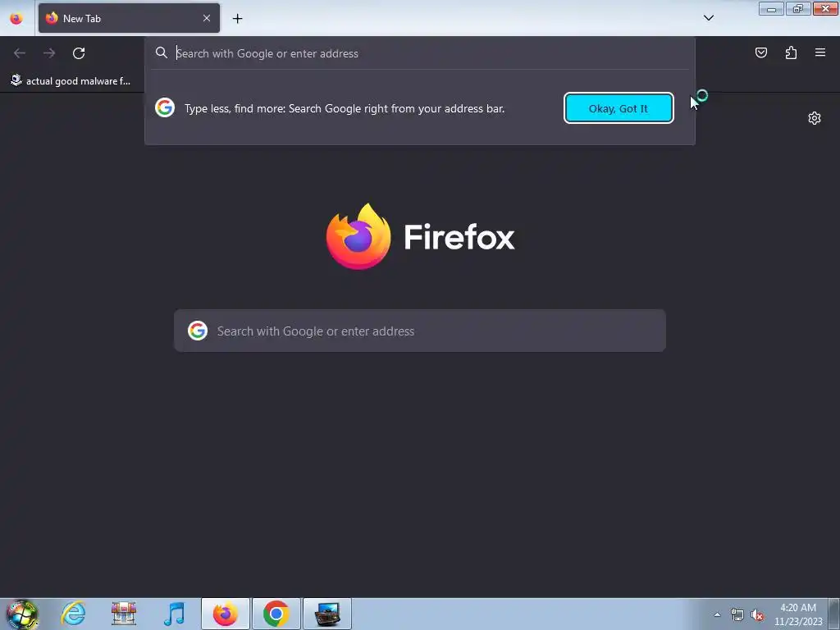Image resolution: width=840 pixels, height=630 pixels.
Task: Open the taskbar store-front icon
Action: tap(124, 614)
